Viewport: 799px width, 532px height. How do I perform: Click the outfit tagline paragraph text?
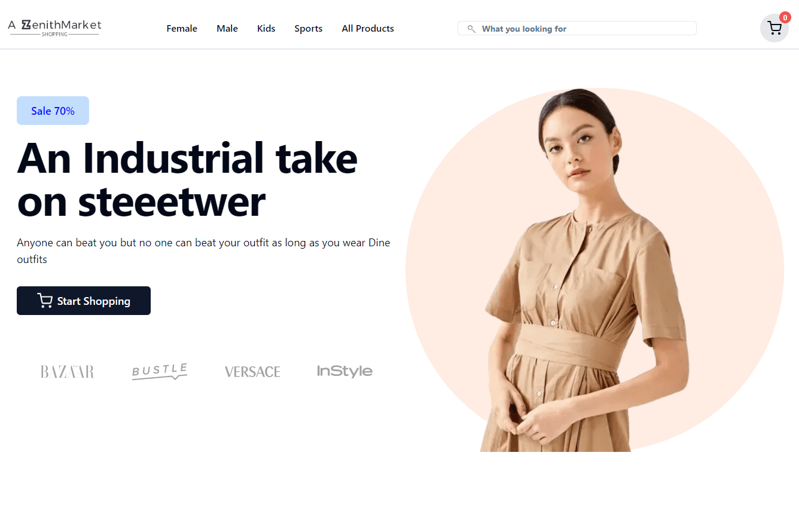pyautogui.click(x=203, y=251)
